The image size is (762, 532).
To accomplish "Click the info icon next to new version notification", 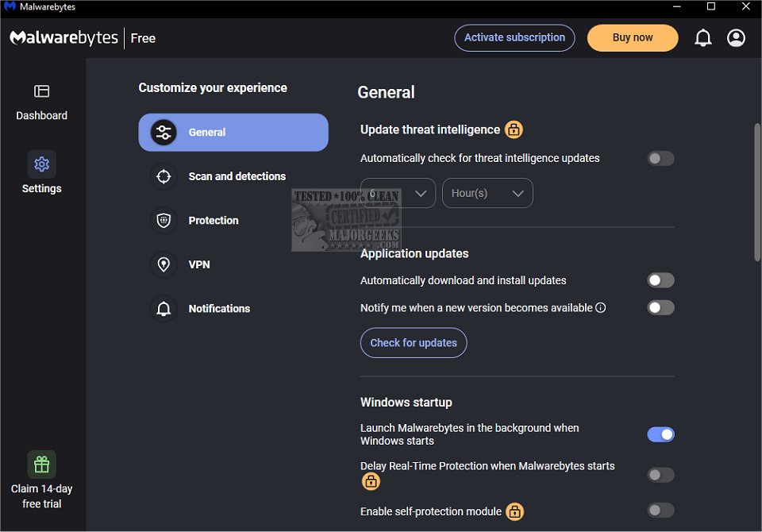I will (x=601, y=307).
